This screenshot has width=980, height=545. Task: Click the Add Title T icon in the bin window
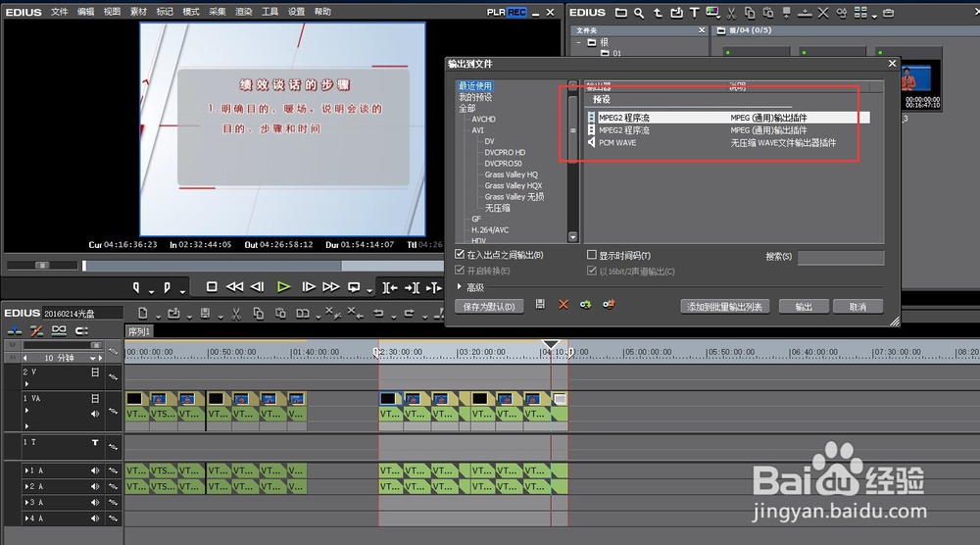click(695, 13)
